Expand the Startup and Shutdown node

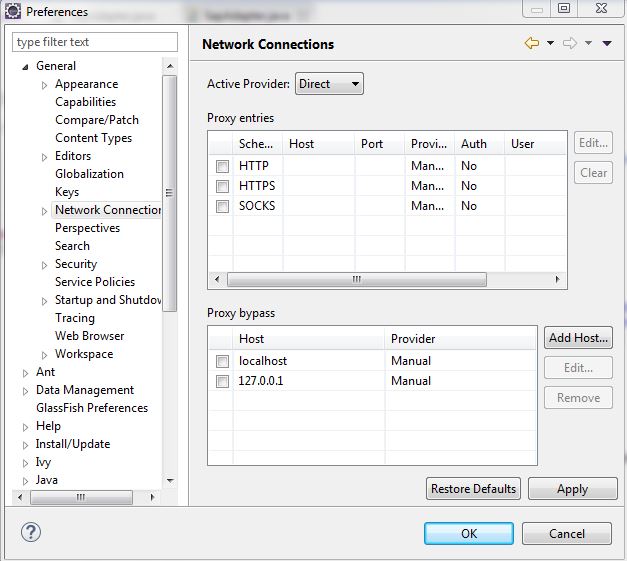click(44, 301)
